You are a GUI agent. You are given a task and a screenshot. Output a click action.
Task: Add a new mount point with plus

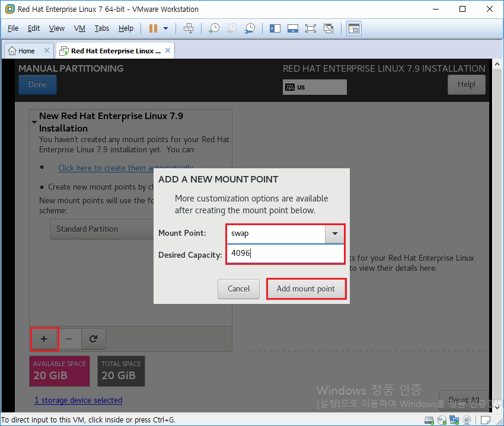tap(44, 339)
